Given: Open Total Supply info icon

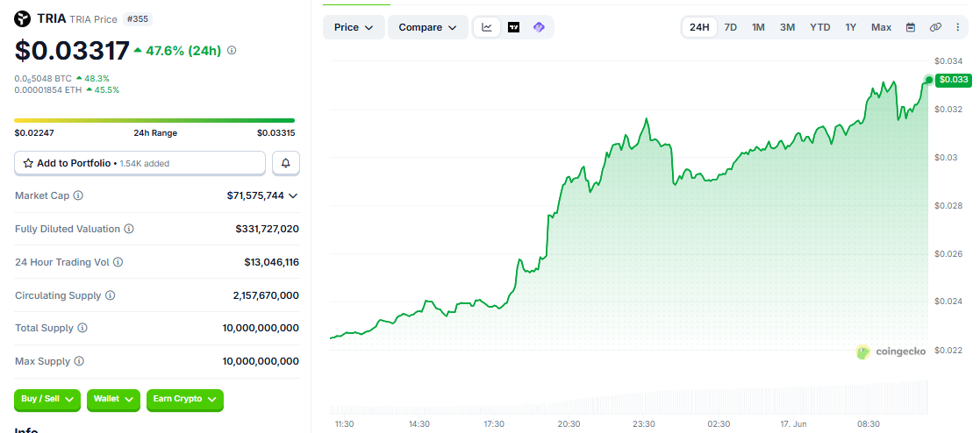Looking at the screenshot, I should [82, 328].
